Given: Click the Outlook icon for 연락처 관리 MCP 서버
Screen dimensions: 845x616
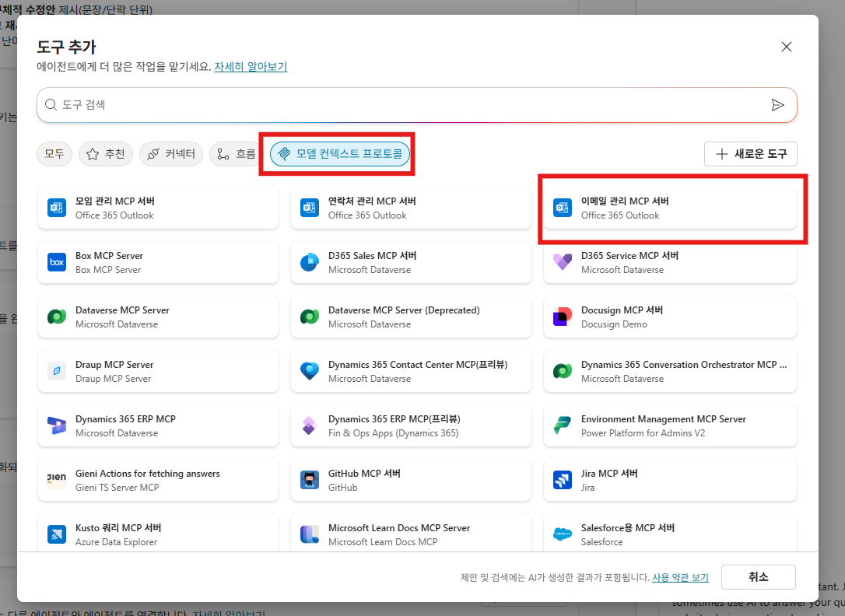Looking at the screenshot, I should pyautogui.click(x=310, y=208).
